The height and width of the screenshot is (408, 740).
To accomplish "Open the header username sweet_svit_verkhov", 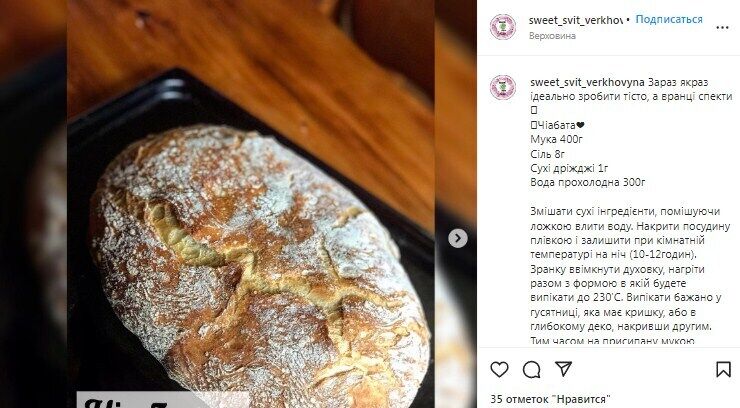I will pyautogui.click(x=576, y=20).
